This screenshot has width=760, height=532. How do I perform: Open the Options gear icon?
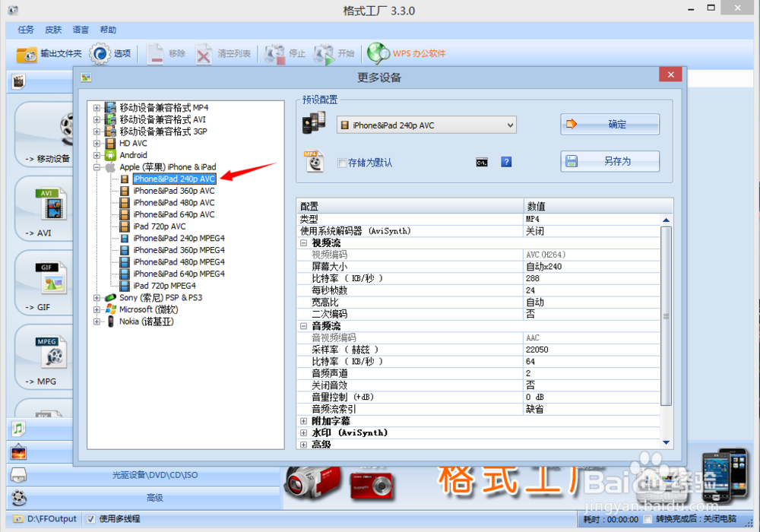100,54
